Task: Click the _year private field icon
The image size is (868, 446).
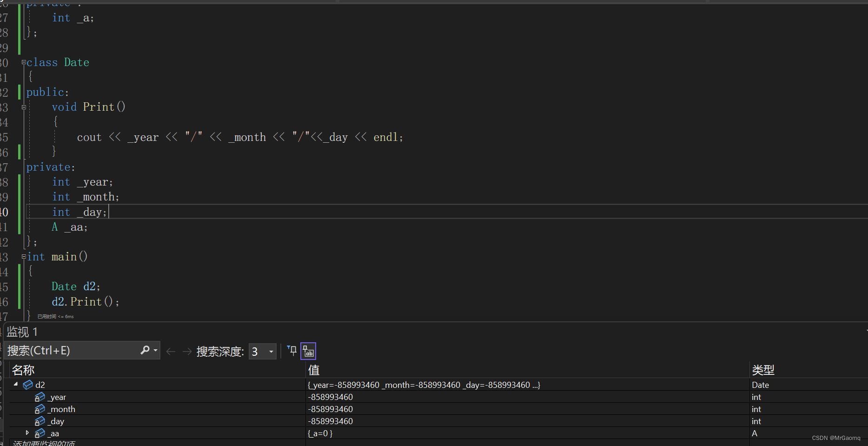Action: pyautogui.click(x=40, y=397)
